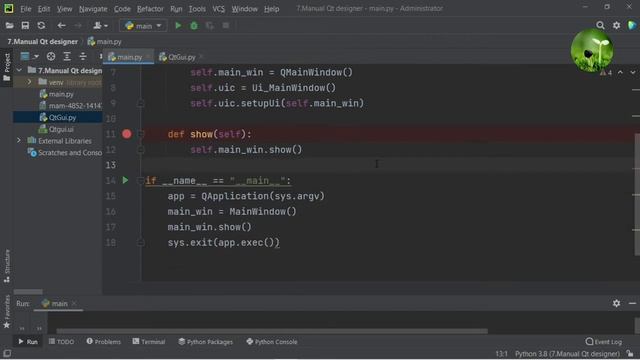The width and height of the screenshot is (640, 360).
Task: Open the main run configuration dropdown
Action: coord(143,26)
